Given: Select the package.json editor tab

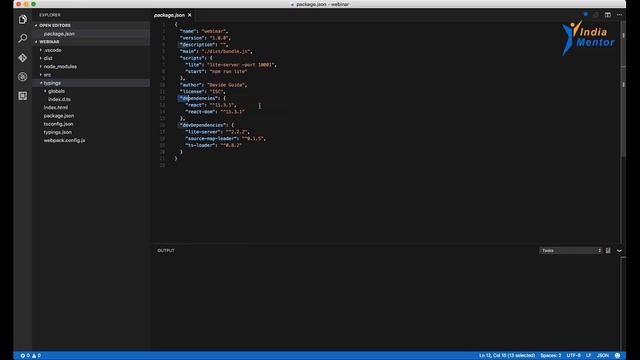Looking at the screenshot, I should [169, 15].
